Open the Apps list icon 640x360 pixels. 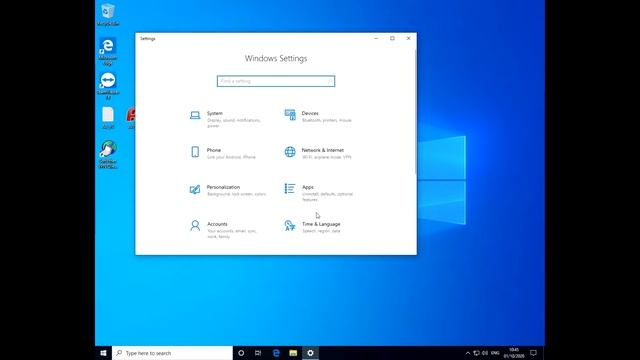(290, 188)
